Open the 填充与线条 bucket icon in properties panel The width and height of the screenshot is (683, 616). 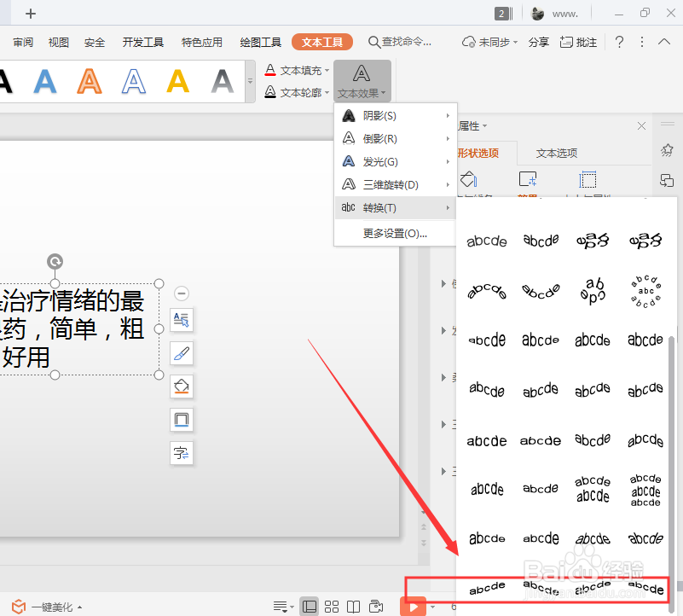[x=467, y=179]
